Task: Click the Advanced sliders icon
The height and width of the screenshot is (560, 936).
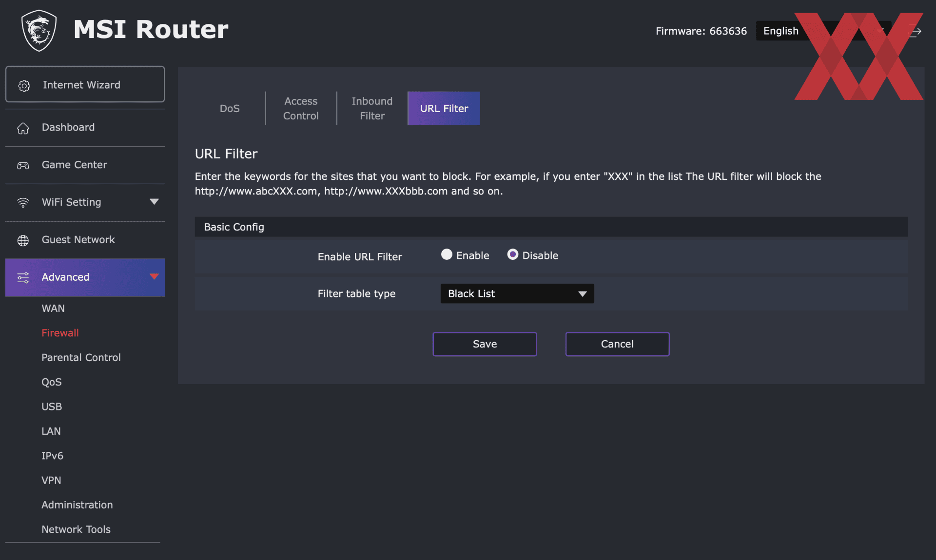Action: click(x=23, y=278)
